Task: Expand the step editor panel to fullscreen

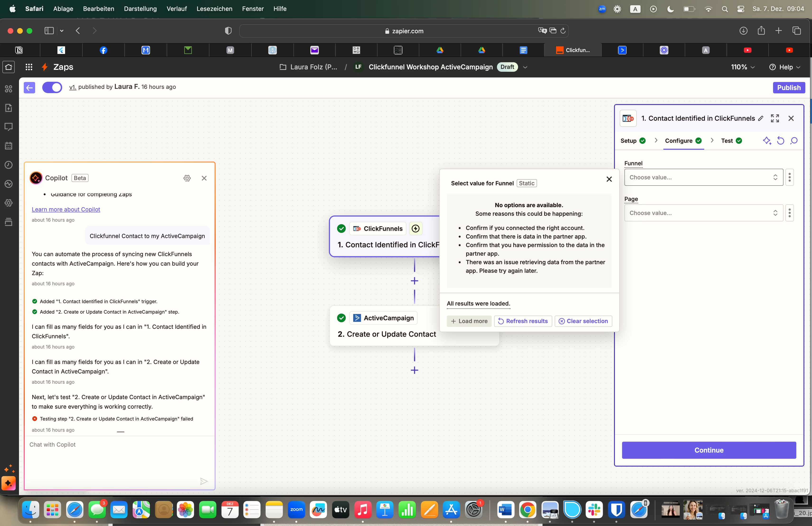Action: (774, 119)
